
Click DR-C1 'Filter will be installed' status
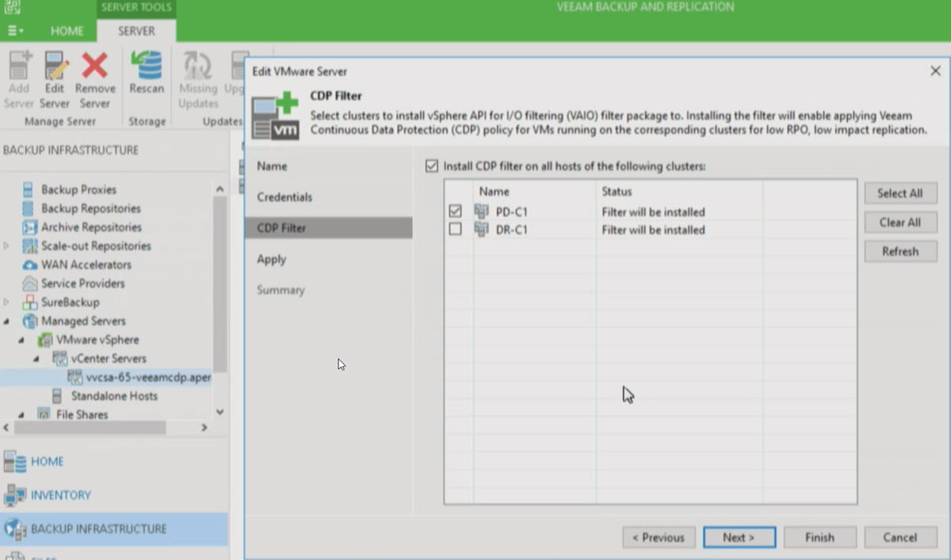pyautogui.click(x=653, y=230)
